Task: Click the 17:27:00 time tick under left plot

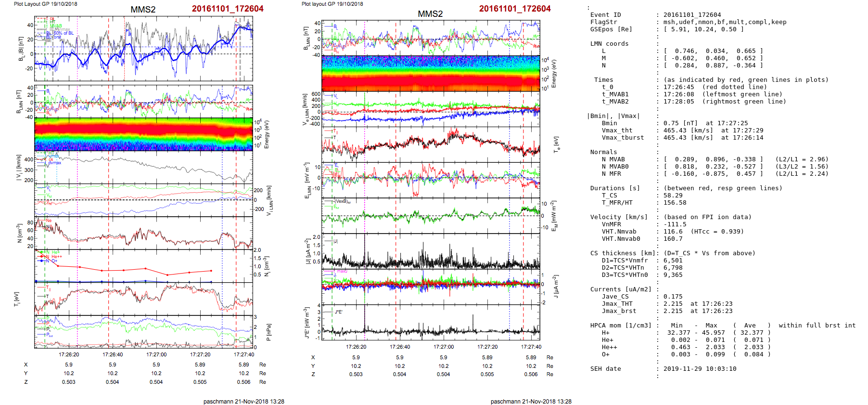Action: [x=156, y=354]
